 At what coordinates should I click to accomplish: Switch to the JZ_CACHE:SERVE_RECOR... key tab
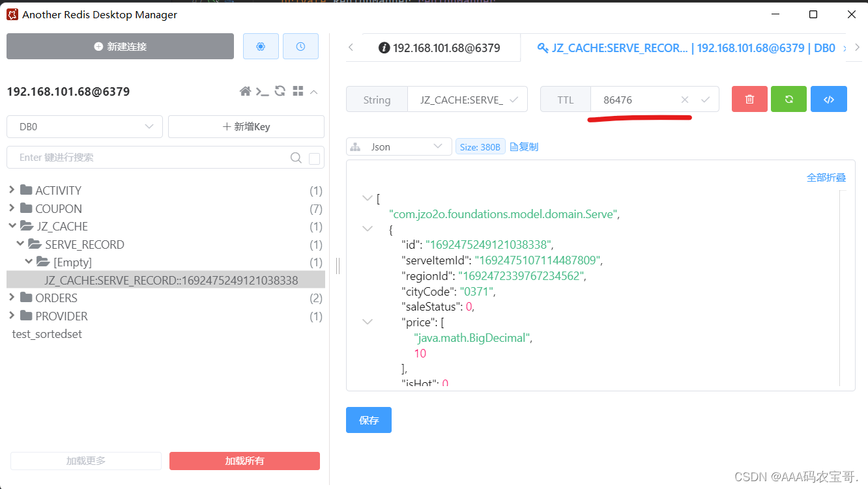point(686,48)
